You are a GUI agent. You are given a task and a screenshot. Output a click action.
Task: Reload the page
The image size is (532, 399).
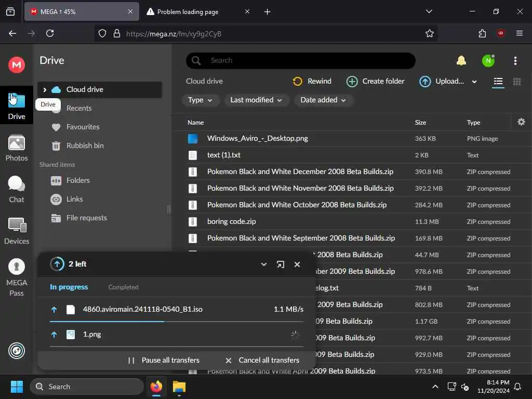point(50,33)
